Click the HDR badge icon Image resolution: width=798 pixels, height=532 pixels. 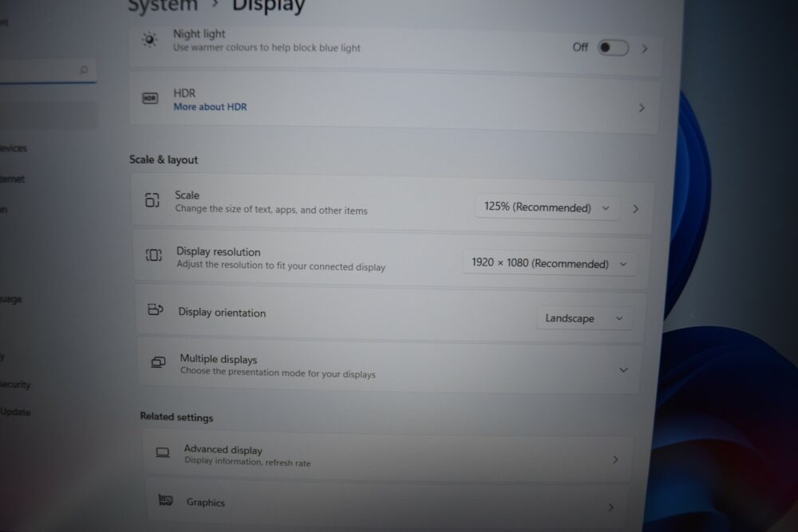tap(150, 97)
